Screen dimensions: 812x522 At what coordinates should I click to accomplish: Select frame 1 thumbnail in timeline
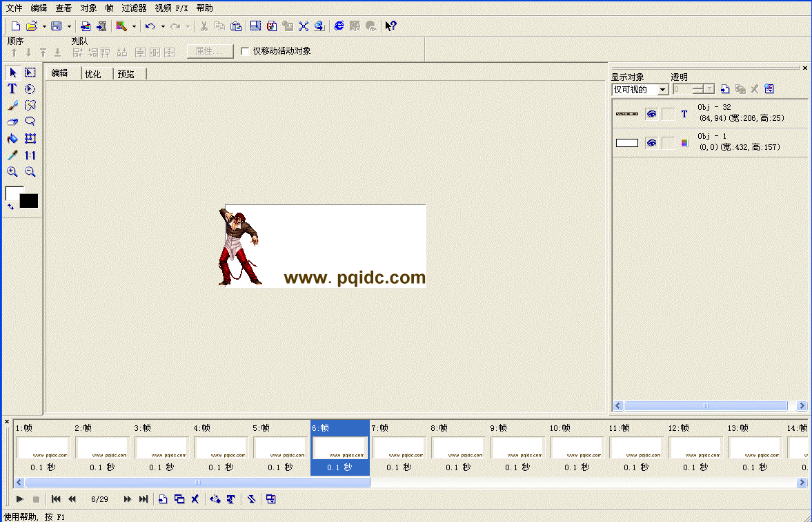tap(43, 448)
